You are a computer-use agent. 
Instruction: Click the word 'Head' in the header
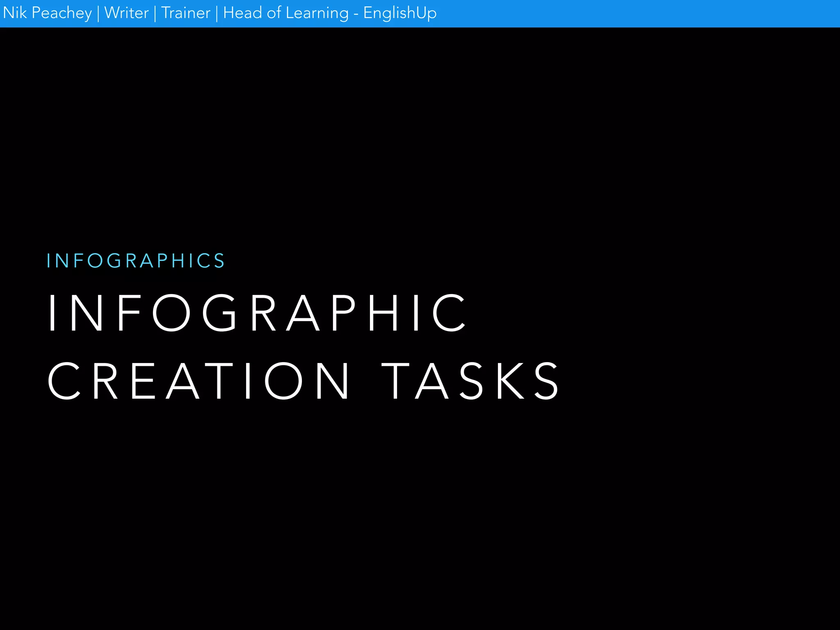[242, 13]
